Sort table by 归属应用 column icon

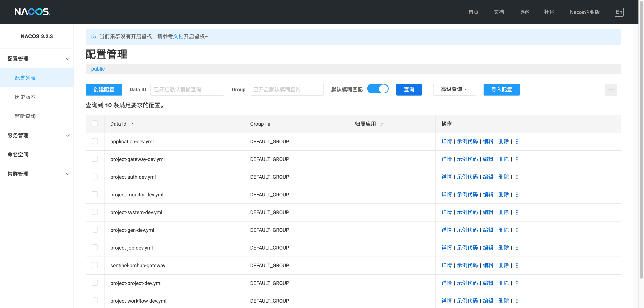click(381, 124)
